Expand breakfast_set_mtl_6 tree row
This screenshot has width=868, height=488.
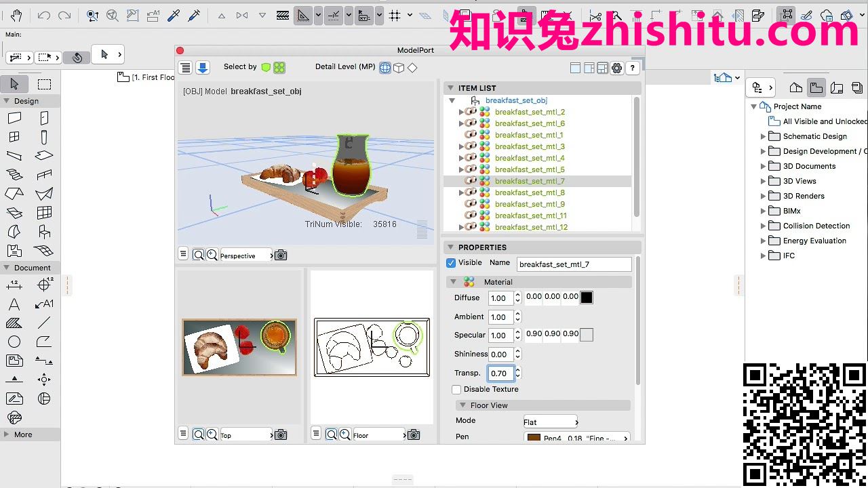(461, 123)
